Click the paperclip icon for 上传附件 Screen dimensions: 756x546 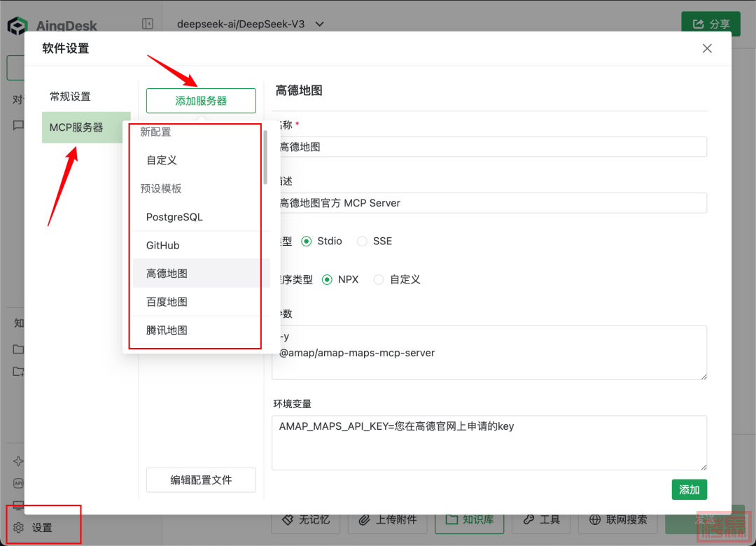[364, 519]
